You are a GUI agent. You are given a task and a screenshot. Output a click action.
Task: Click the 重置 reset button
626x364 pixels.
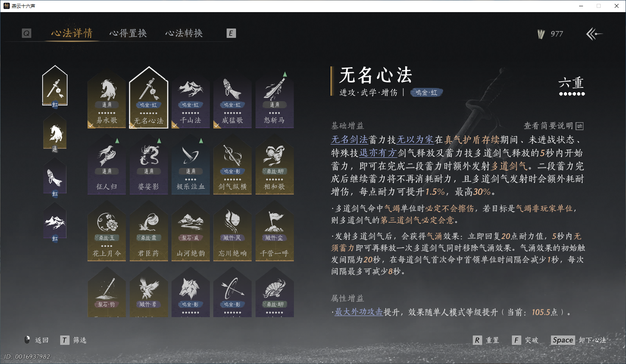tap(486, 340)
